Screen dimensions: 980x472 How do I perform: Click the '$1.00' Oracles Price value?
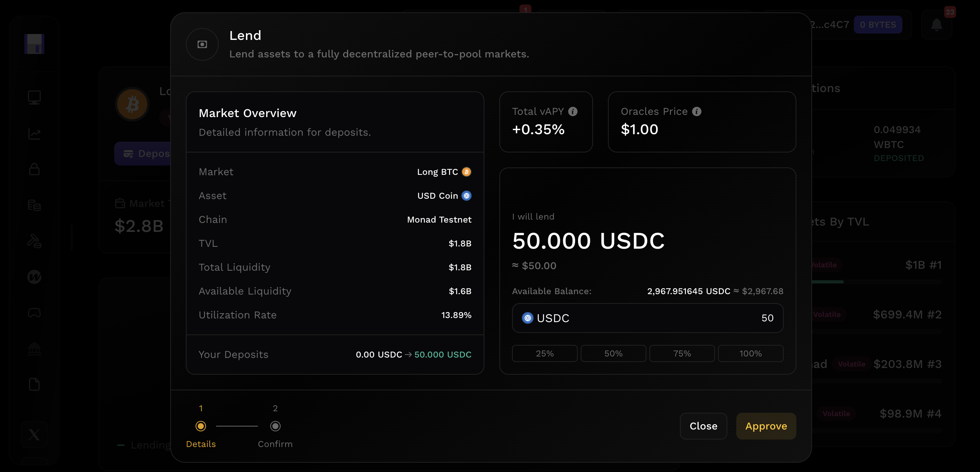click(640, 130)
